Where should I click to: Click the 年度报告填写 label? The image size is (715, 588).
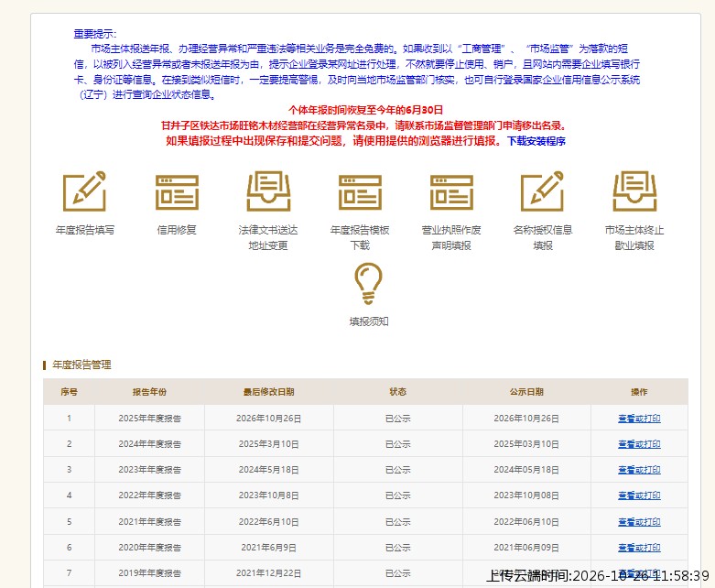pos(85,230)
